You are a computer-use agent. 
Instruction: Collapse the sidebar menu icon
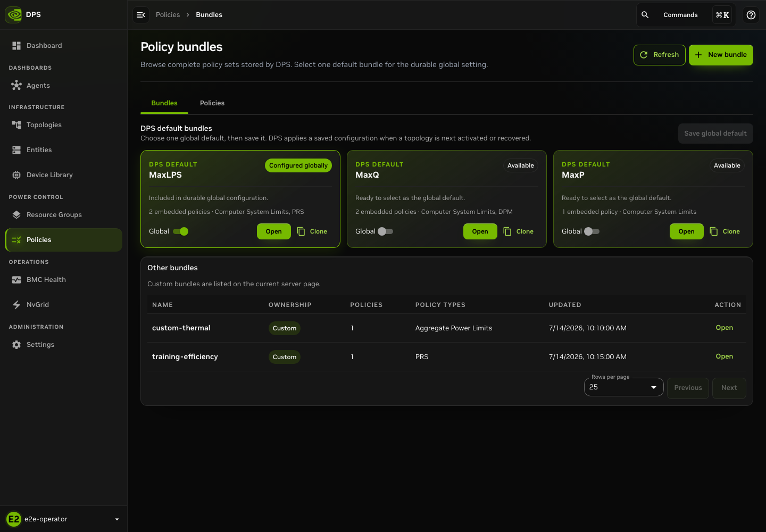(141, 15)
